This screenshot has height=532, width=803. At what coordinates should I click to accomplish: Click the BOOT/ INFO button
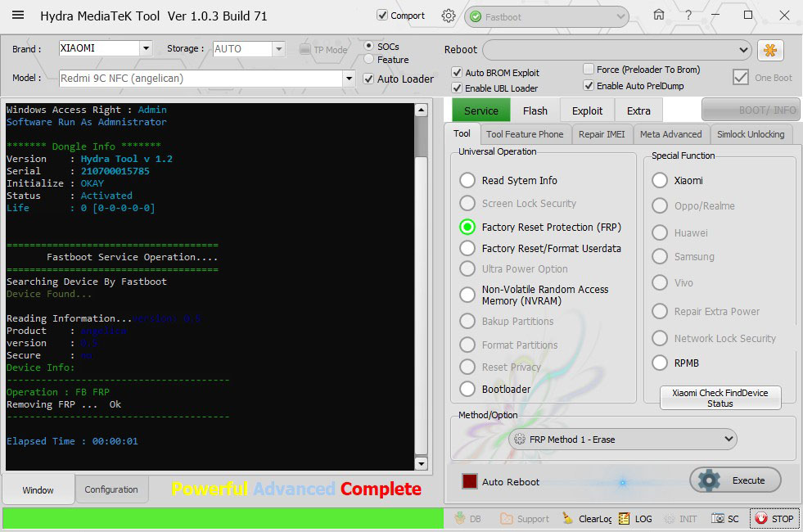pos(751,110)
